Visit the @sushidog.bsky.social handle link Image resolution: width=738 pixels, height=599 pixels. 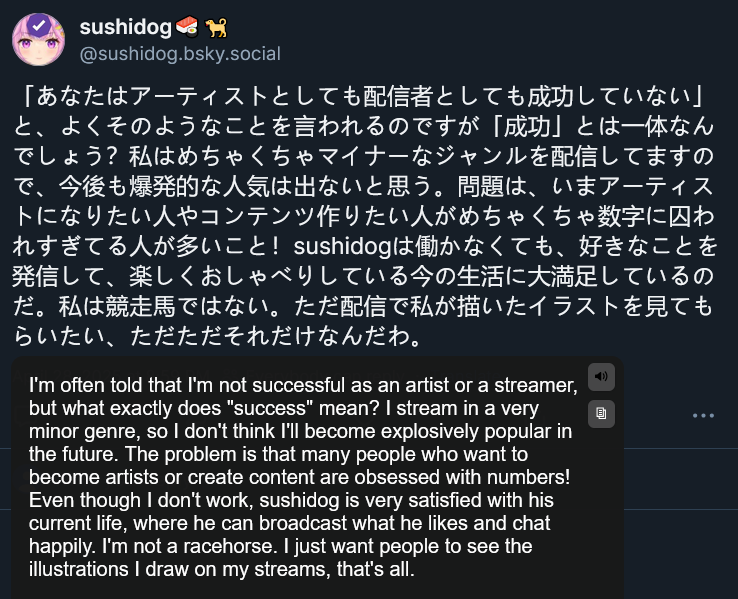180,54
